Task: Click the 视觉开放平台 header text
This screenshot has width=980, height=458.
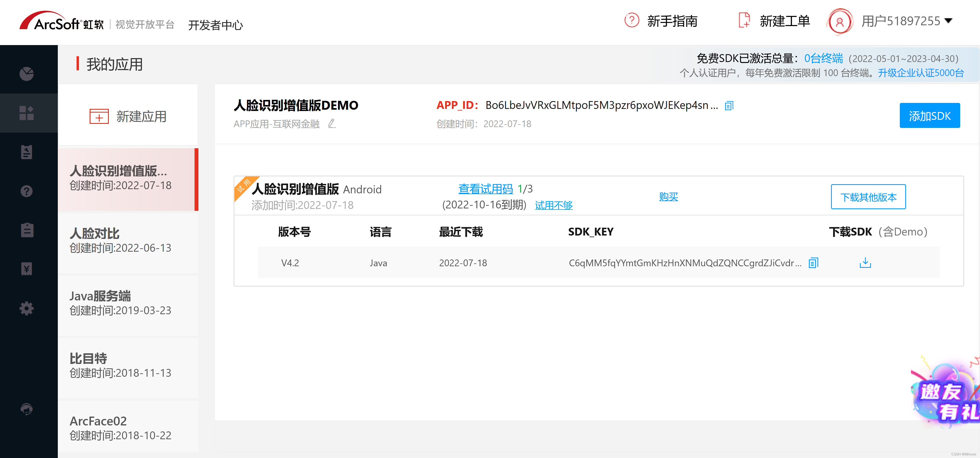Action: pos(145,25)
